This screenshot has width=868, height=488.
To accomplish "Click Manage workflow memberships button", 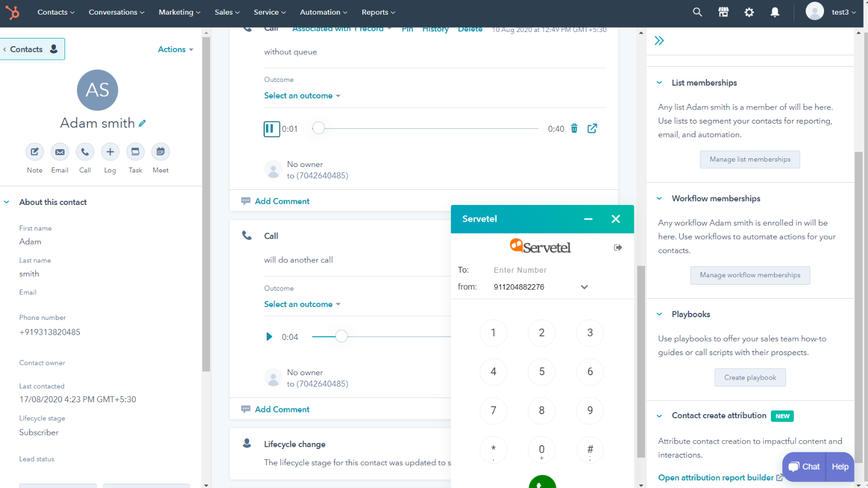I will (x=750, y=275).
